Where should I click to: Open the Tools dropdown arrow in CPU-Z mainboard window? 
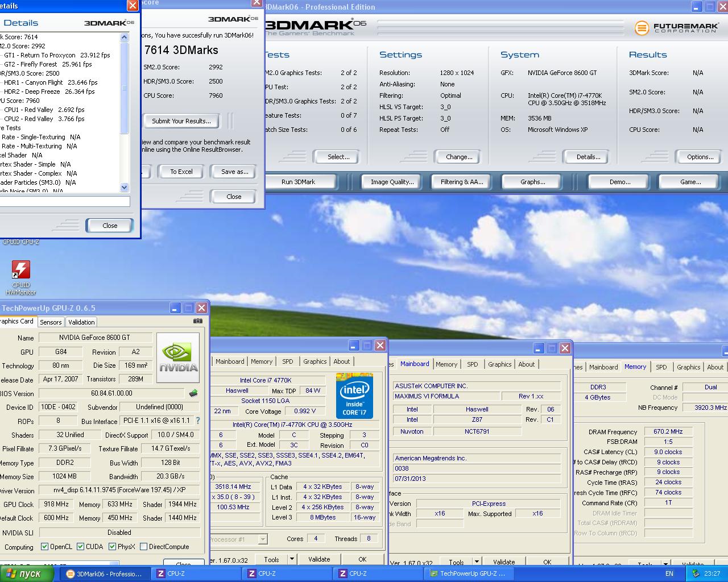point(477,562)
